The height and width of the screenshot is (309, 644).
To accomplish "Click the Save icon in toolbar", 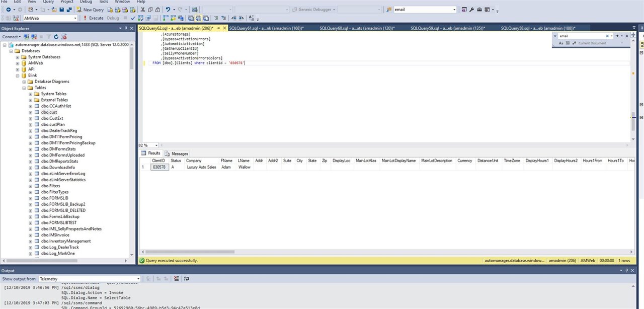I will [x=61, y=10].
